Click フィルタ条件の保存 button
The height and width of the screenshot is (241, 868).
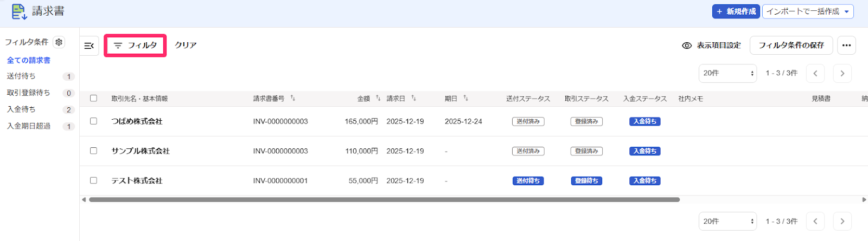point(791,45)
